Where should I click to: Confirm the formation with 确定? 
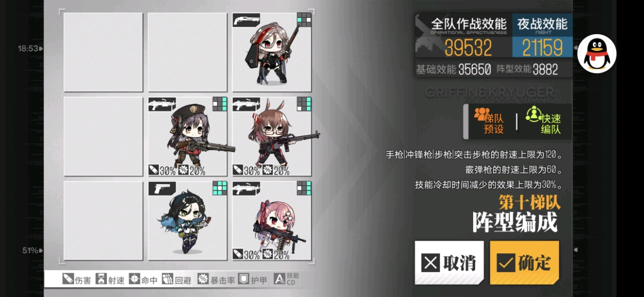(525, 262)
